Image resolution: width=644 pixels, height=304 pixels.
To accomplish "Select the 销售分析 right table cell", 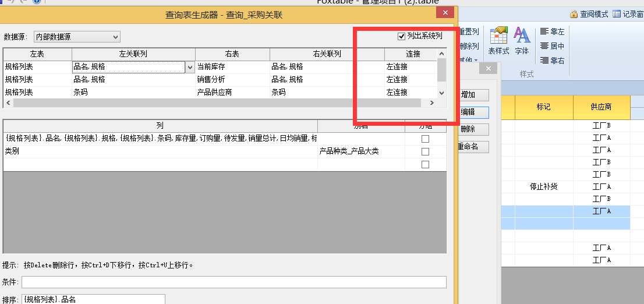I will [232, 80].
